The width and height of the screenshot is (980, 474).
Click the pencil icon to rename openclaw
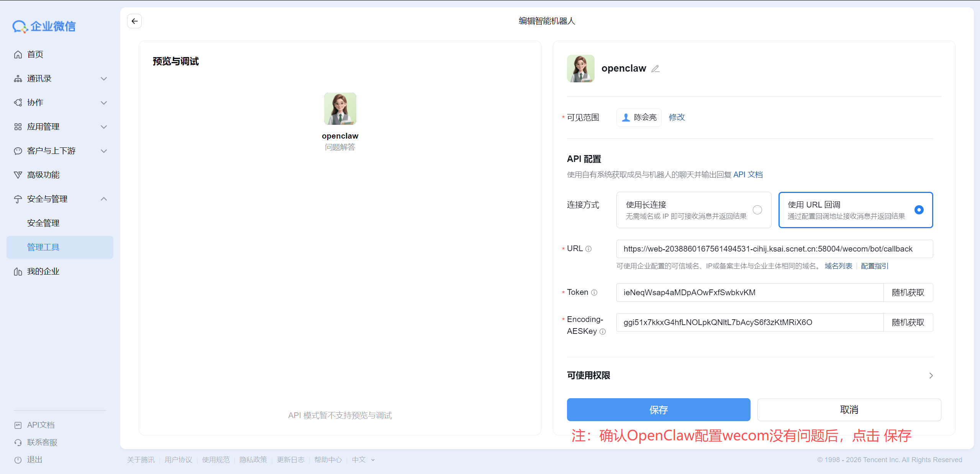pos(655,68)
